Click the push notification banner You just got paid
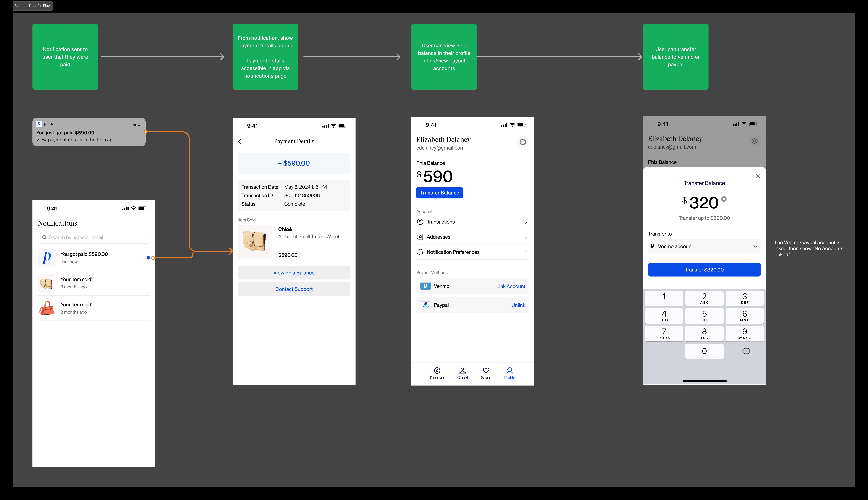Image resolution: width=868 pixels, height=500 pixels. (89, 132)
